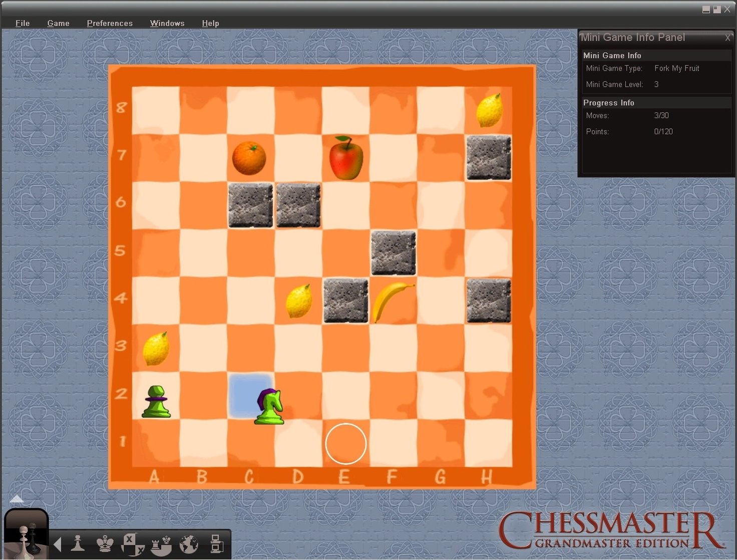The height and width of the screenshot is (560, 737).
Task: Click the highlighted circle target square on E1
Action: point(345,444)
